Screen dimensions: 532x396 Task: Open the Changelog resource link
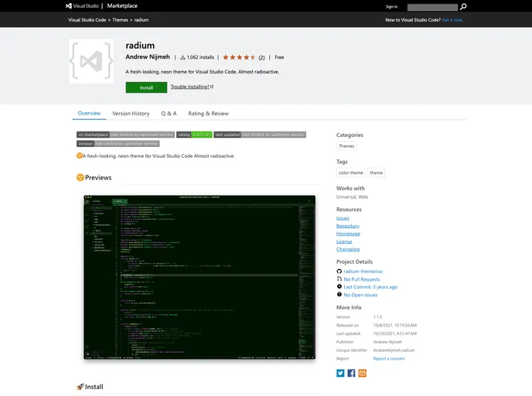point(348,249)
